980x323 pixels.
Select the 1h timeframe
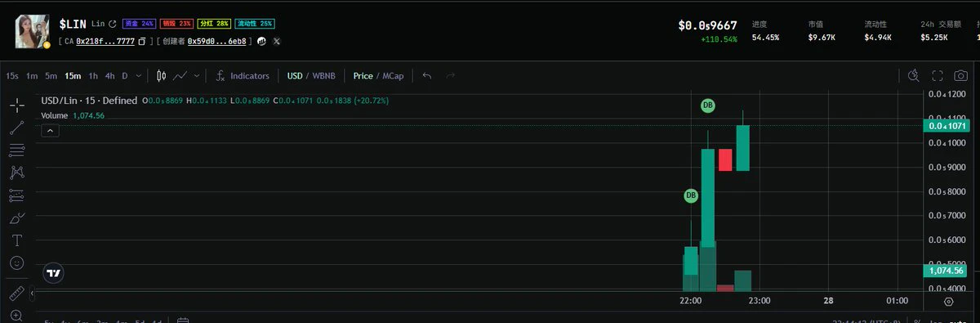[x=93, y=76]
